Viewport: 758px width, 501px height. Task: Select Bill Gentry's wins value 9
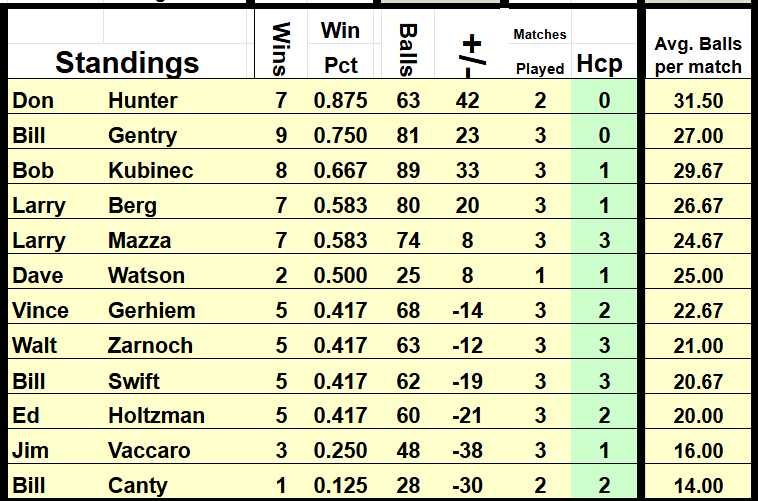click(x=281, y=135)
